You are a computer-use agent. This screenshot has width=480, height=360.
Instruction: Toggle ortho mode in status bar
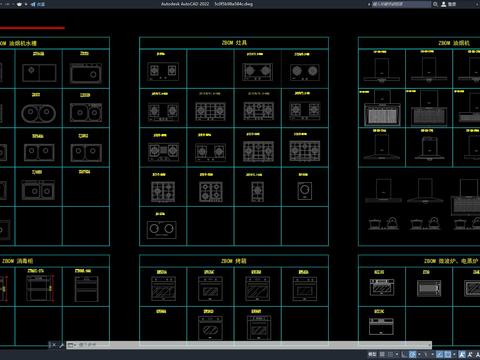(x=404, y=354)
